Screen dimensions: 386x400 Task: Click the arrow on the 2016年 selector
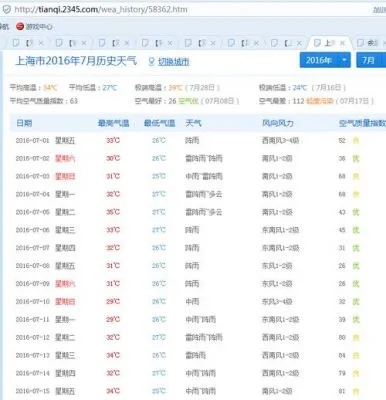pos(344,60)
